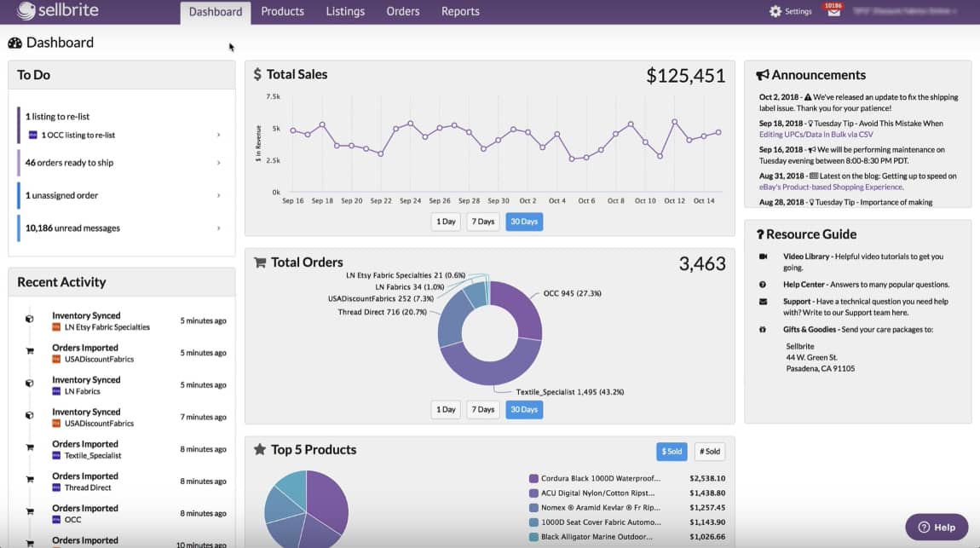Click the Help Center circle icon
Viewport: 980px width, 548px height.
click(763, 285)
